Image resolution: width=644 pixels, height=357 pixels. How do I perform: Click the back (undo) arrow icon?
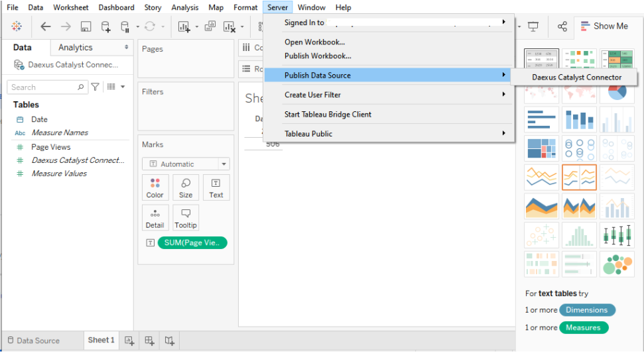[x=45, y=26]
